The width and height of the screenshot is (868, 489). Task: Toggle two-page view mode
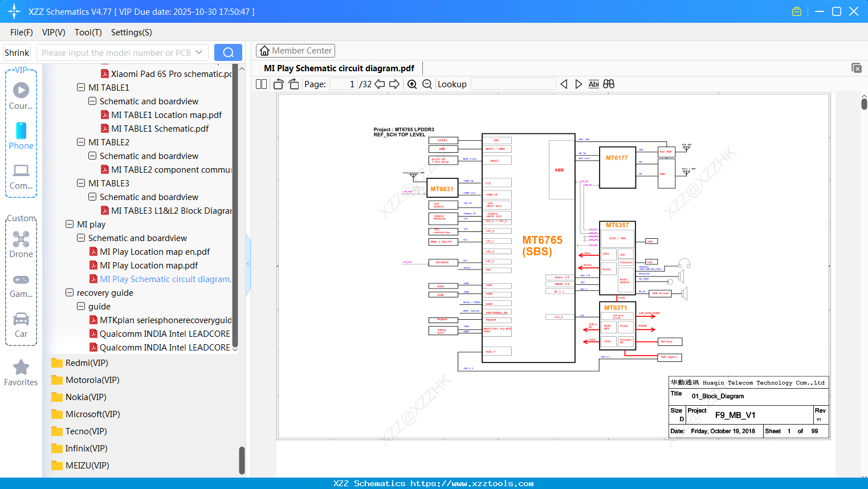[261, 84]
